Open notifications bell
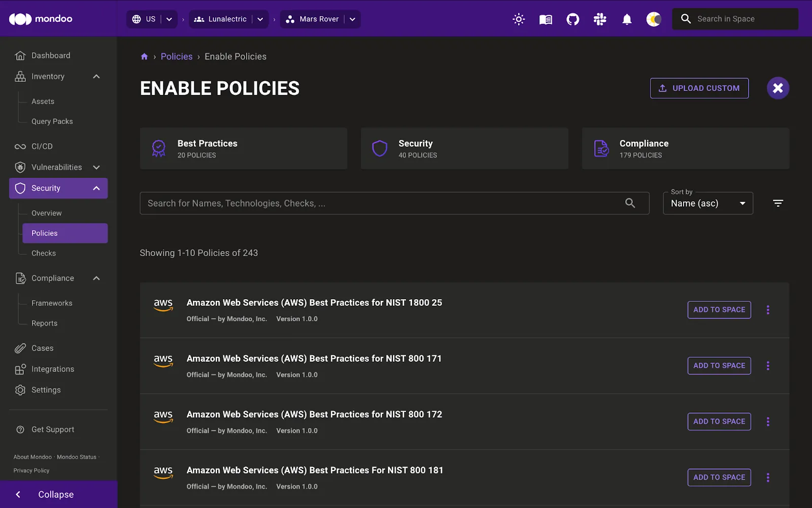This screenshot has height=508, width=812. pos(627,19)
